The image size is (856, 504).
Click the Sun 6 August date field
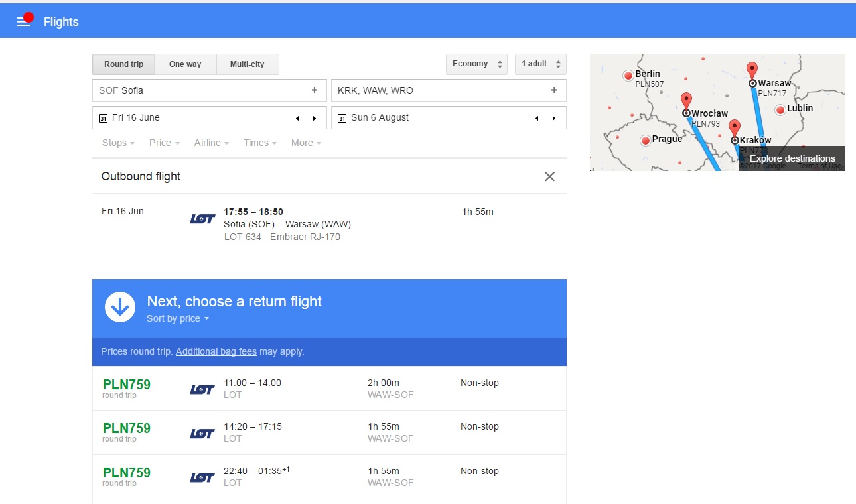pos(449,118)
